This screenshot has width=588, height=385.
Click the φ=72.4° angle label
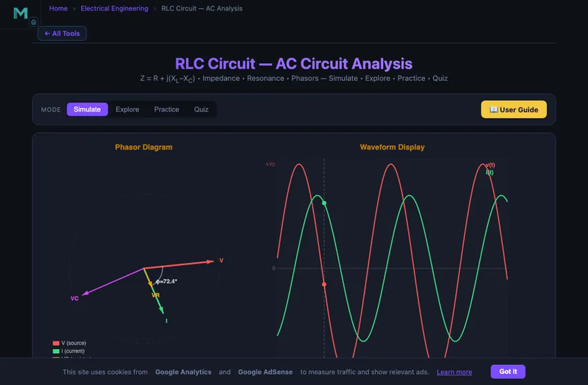(x=167, y=281)
